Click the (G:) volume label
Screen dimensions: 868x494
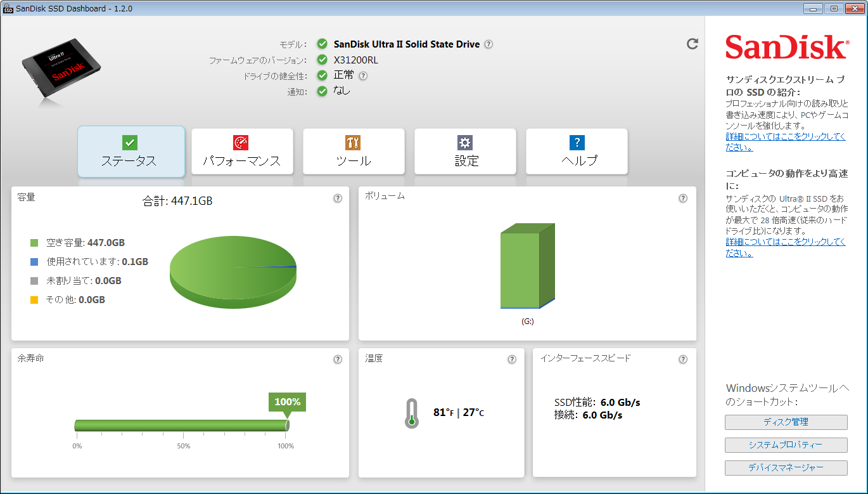(x=528, y=322)
